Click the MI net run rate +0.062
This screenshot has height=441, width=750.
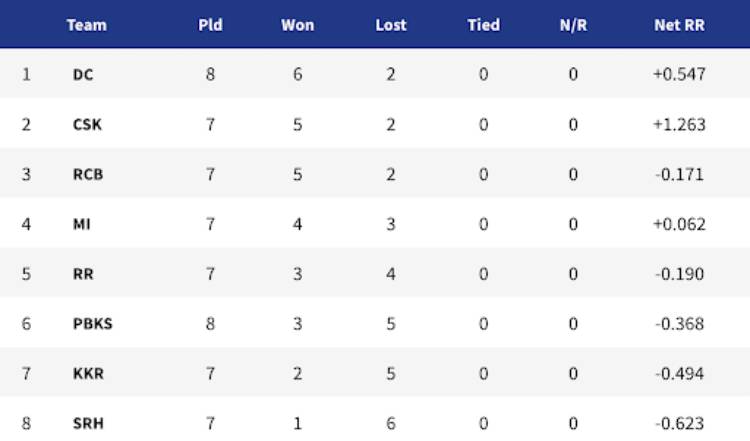[x=679, y=224]
